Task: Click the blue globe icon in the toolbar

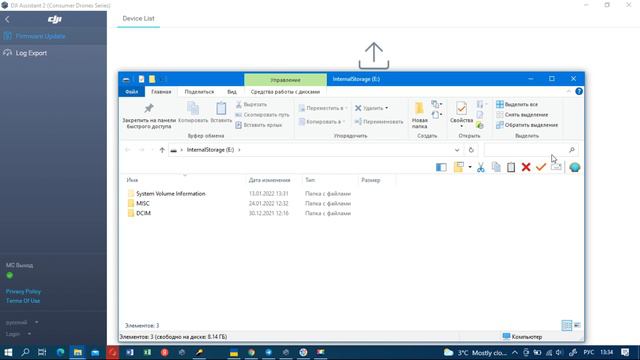Action: tap(575, 167)
